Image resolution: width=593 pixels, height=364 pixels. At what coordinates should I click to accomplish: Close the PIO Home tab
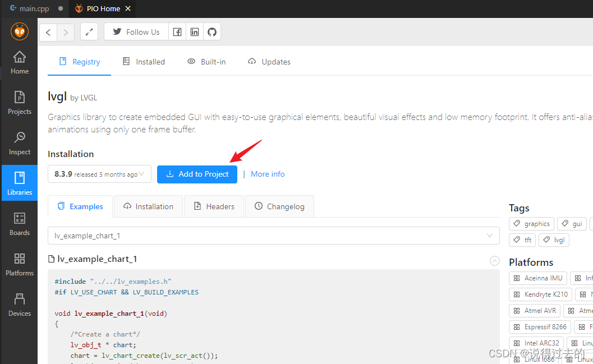pyautogui.click(x=128, y=9)
